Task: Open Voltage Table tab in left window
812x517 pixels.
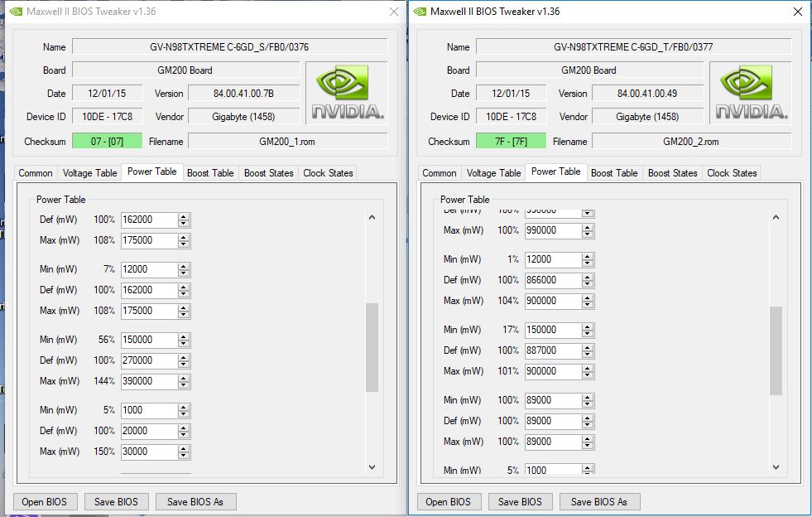Action: click(x=89, y=173)
